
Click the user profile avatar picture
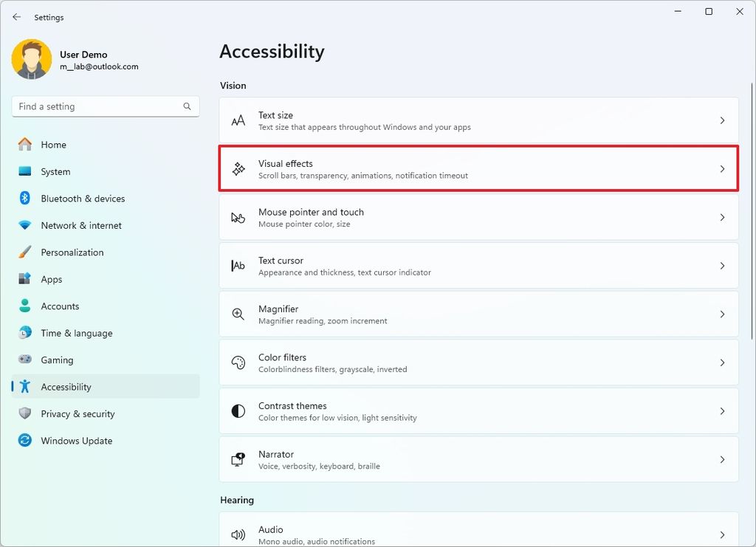click(x=30, y=59)
